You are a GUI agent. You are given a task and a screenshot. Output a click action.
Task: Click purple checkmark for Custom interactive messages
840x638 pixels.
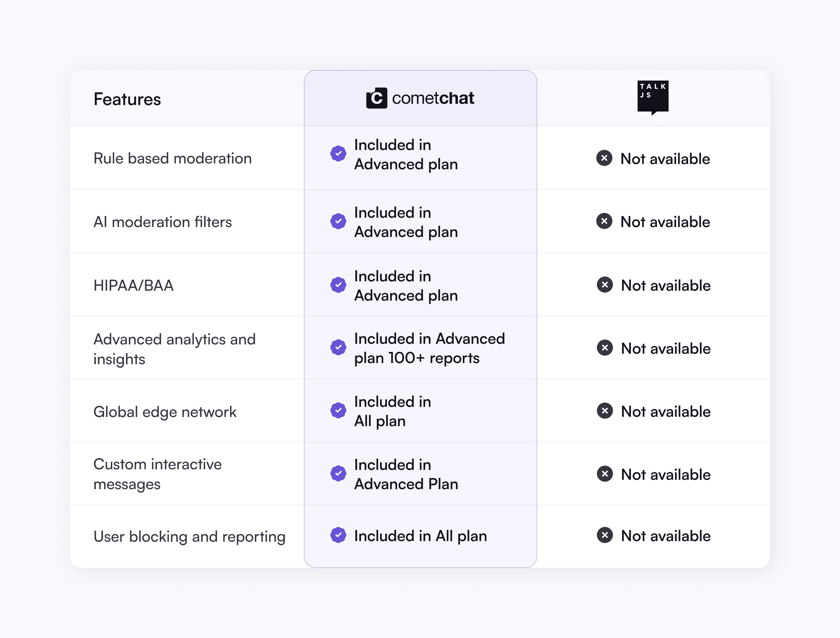coord(338,473)
